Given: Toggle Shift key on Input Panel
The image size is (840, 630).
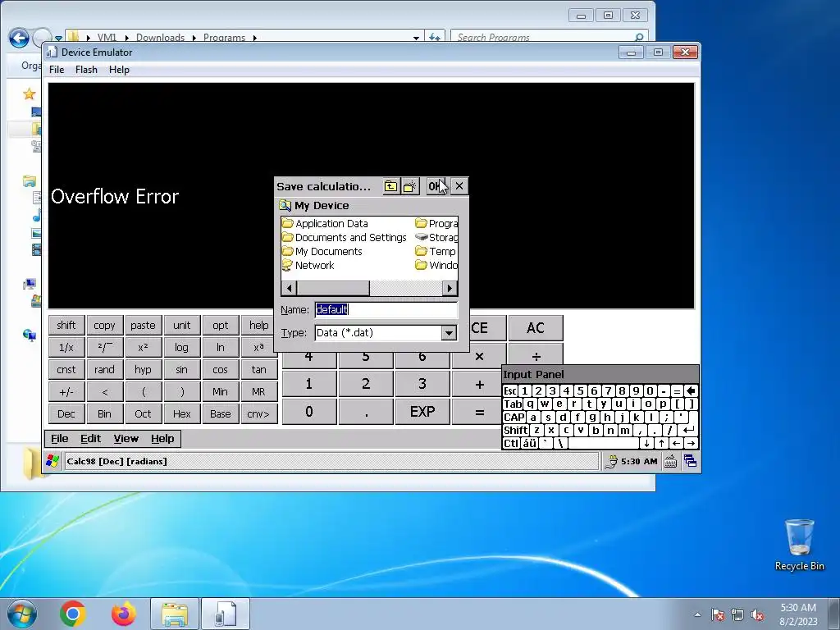Looking at the screenshot, I should point(515,430).
